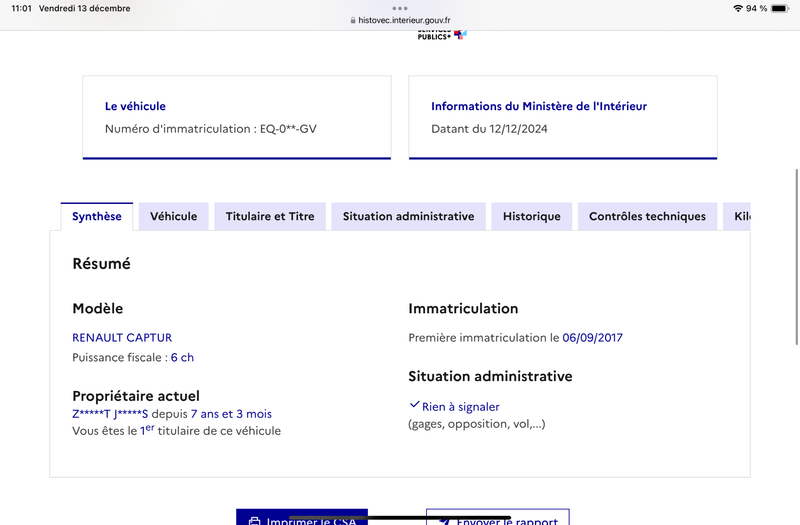Click the Première immatriculation le label
The image size is (800, 525).
484,338
